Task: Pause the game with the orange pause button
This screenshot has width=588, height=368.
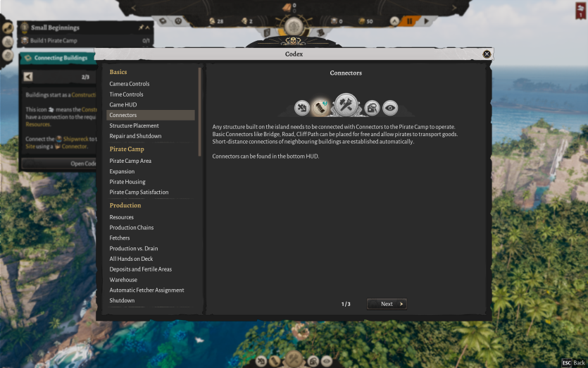Action: point(410,21)
